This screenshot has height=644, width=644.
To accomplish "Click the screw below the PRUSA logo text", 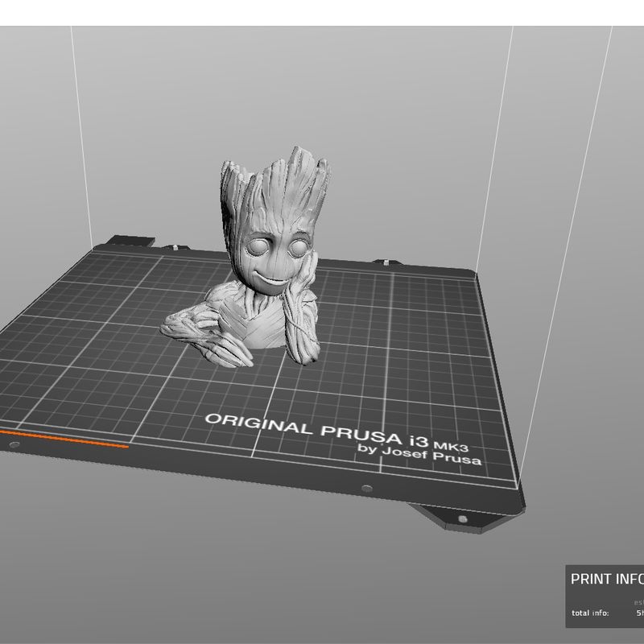I will (367, 487).
